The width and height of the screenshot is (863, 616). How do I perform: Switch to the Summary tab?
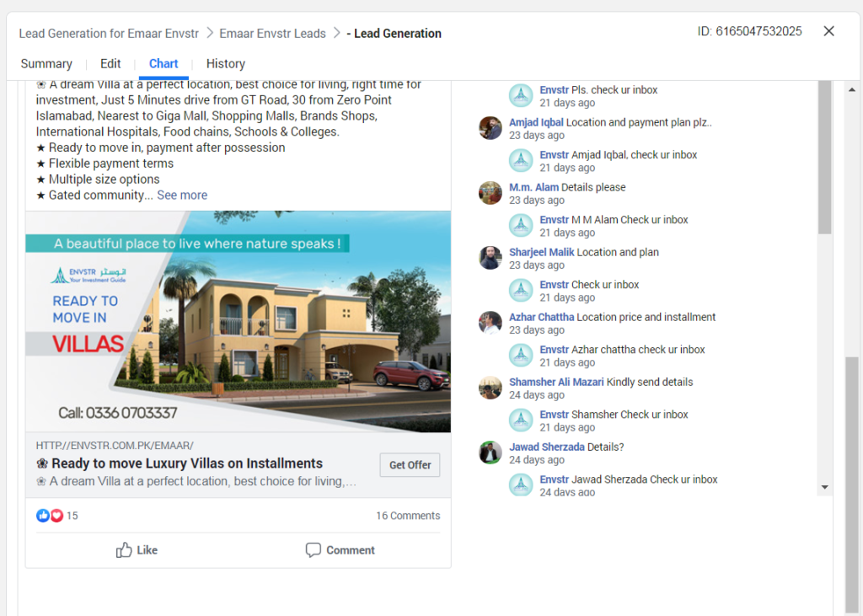[x=46, y=64]
